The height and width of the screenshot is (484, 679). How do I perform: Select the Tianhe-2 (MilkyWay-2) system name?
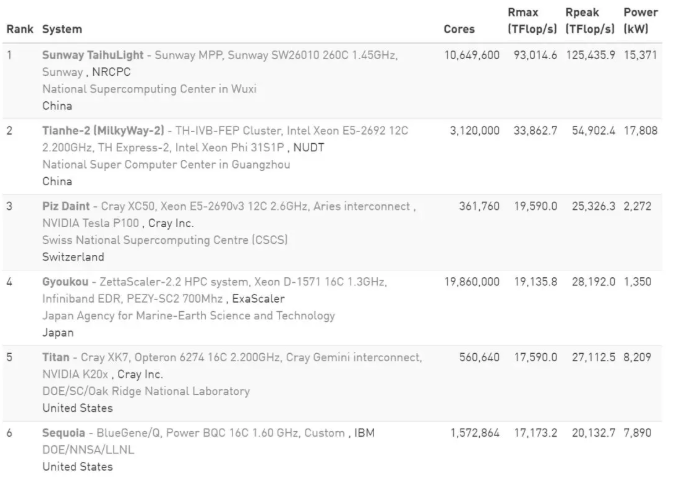pos(103,130)
